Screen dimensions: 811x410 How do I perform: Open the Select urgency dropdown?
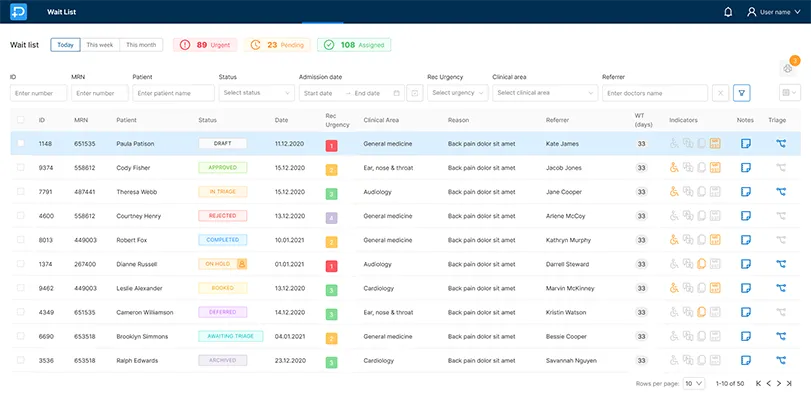(458, 93)
